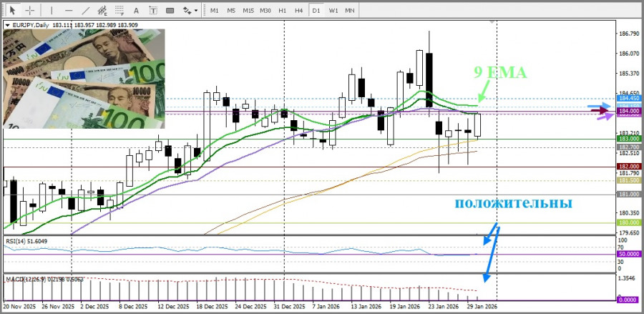Screen dimensions: 644x314
Task: Select the vertical line drawing tool
Action: click(x=52, y=11)
